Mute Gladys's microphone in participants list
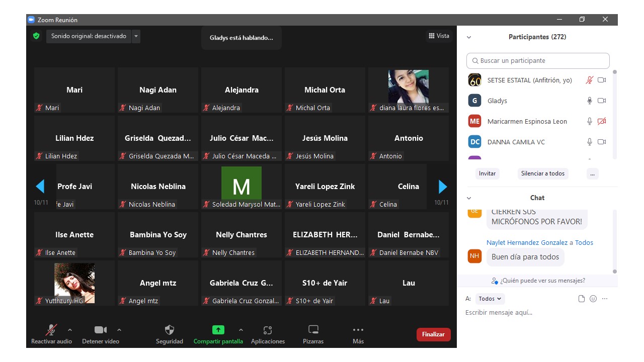Screen dimensions: 644x362 590,101
